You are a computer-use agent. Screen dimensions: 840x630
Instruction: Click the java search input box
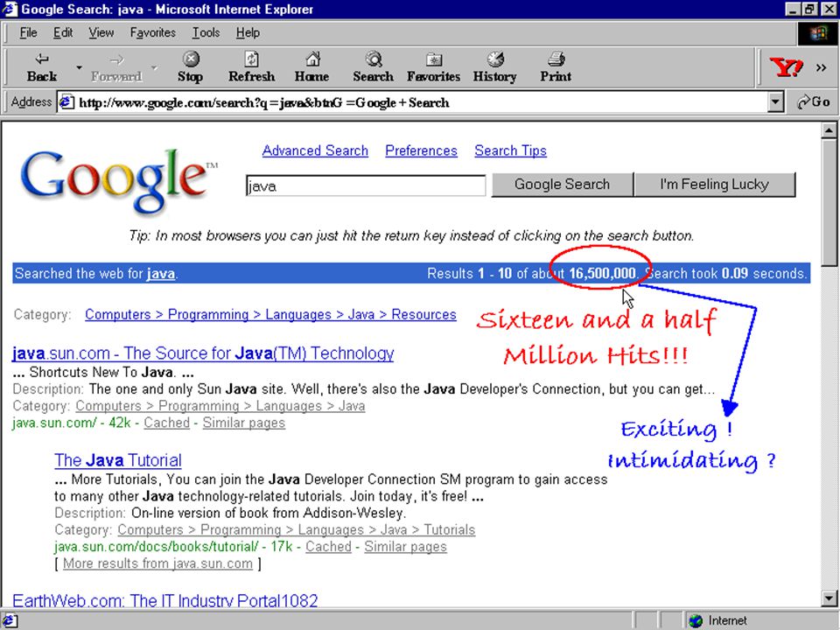(x=366, y=185)
